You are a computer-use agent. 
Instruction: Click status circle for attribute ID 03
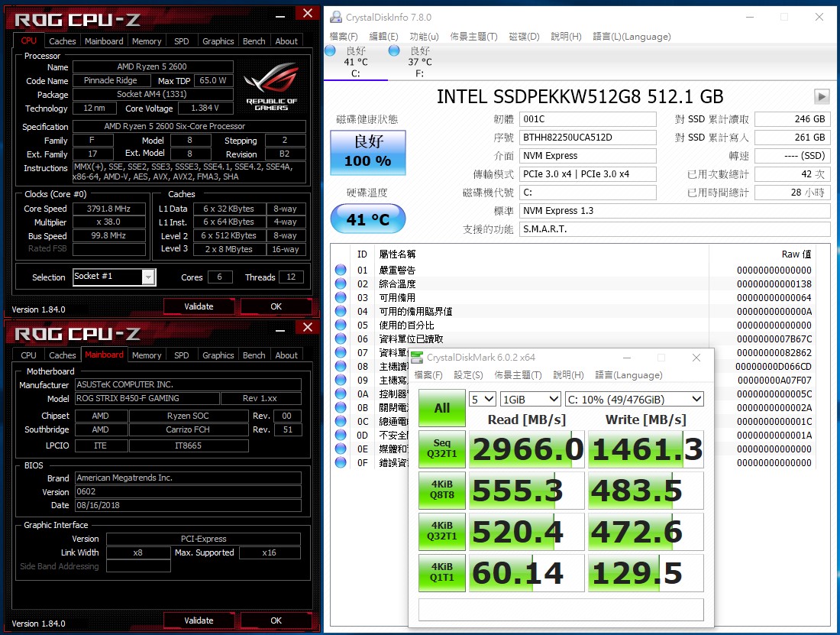341,297
